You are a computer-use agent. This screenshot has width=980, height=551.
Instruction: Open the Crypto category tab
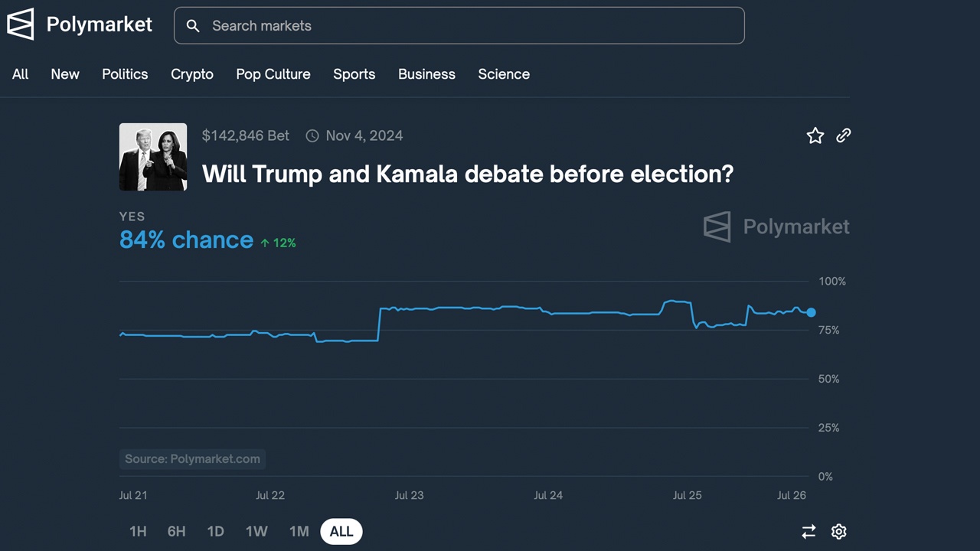pyautogui.click(x=191, y=74)
